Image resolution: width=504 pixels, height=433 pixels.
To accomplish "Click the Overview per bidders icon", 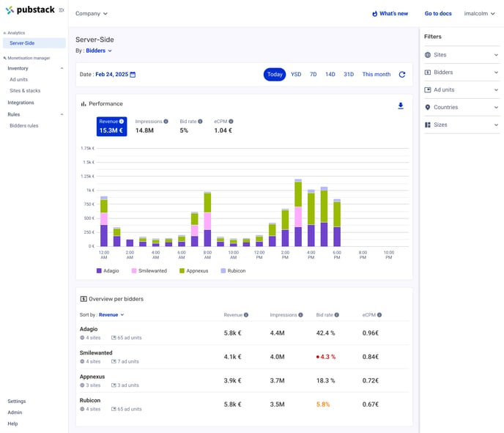I will 84,299.
